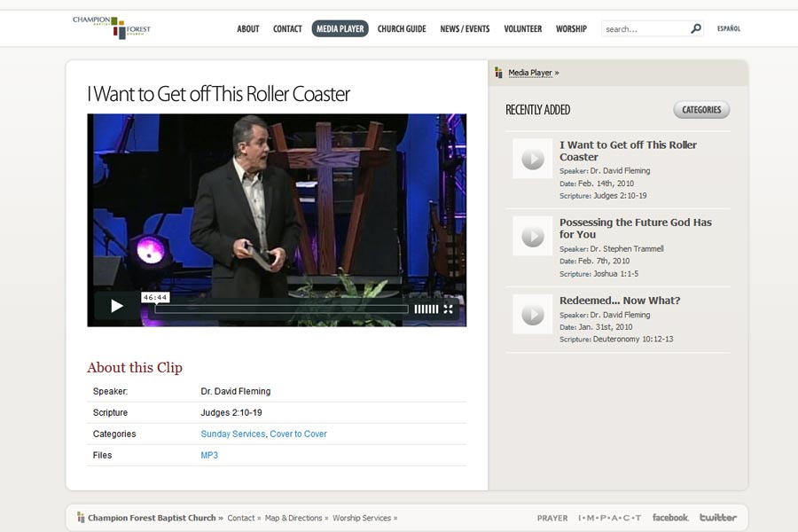Viewport: 798px width, 532px height.
Task: Click the 'About this Clip' heading
Action: tap(135, 367)
